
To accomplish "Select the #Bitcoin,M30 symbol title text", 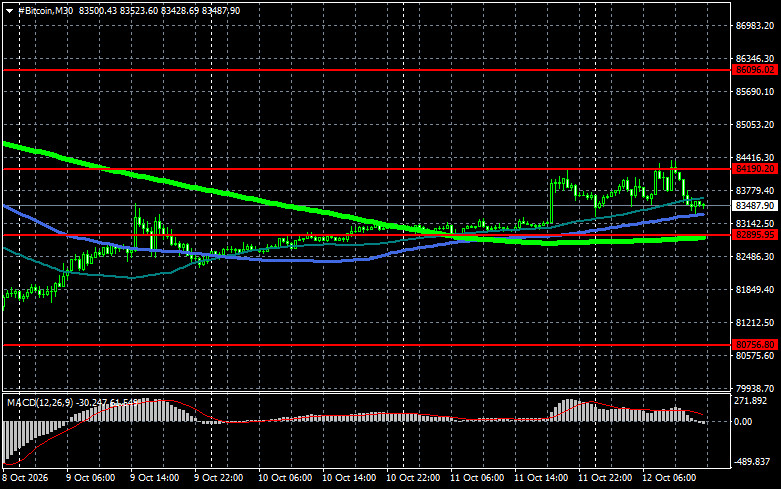I will (45, 10).
